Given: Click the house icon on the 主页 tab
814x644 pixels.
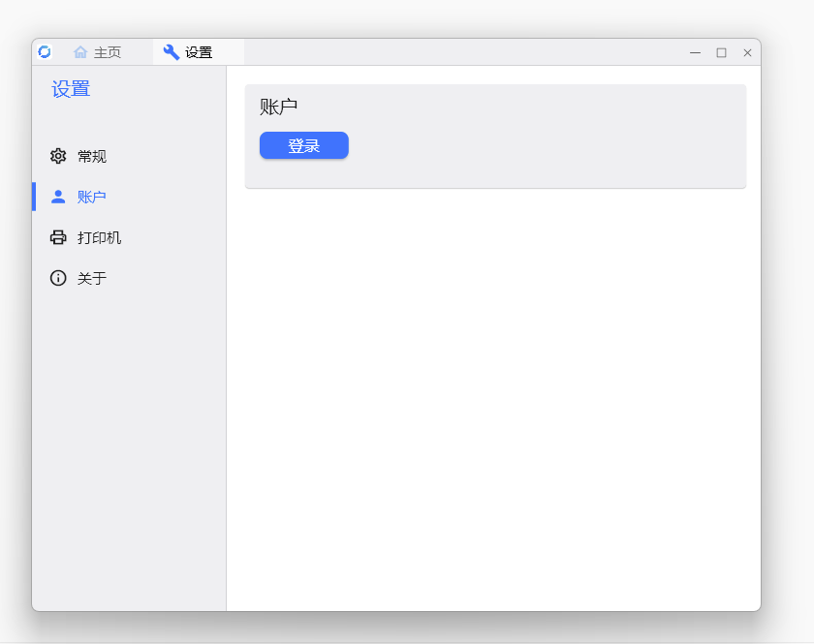Looking at the screenshot, I should [x=80, y=52].
